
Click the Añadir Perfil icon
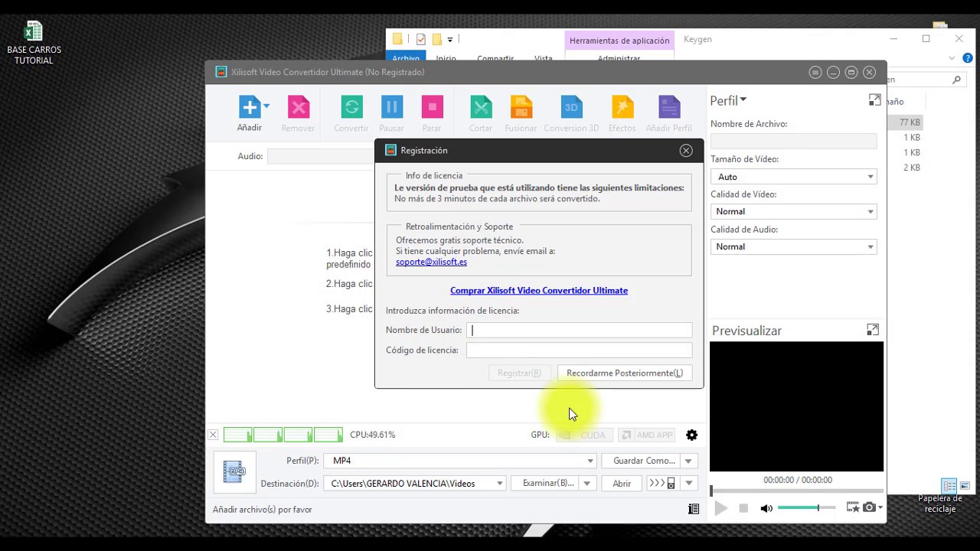click(669, 107)
